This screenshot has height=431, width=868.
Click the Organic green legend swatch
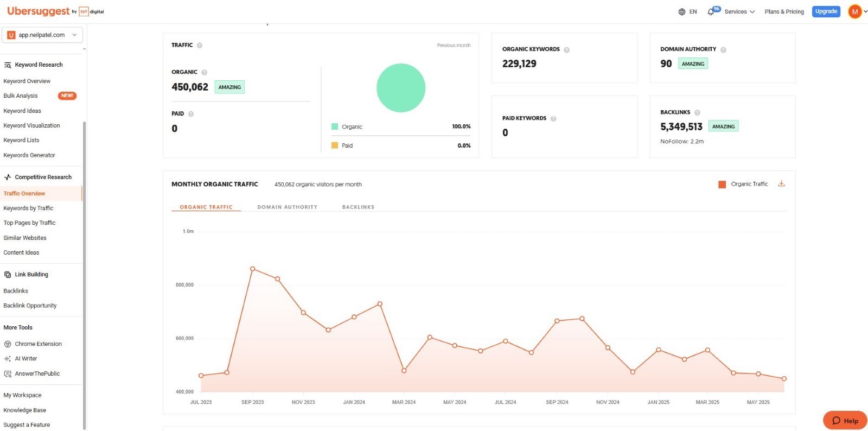pyautogui.click(x=335, y=126)
